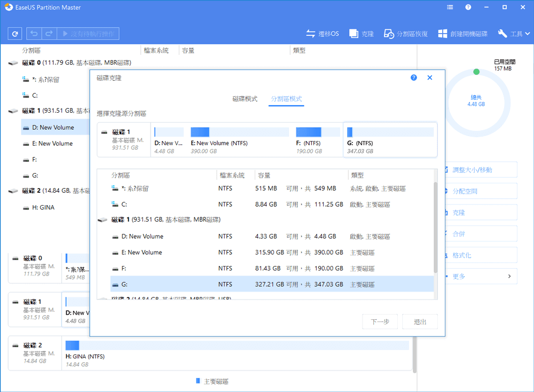Click the undo arrow in the toolbar
Viewport: 534px width, 392px height.
34,33
